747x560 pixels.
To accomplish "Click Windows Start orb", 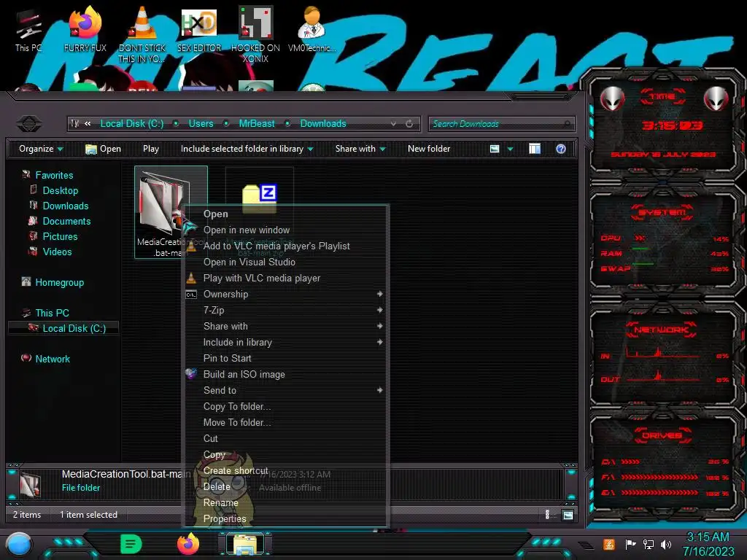I will point(19,544).
